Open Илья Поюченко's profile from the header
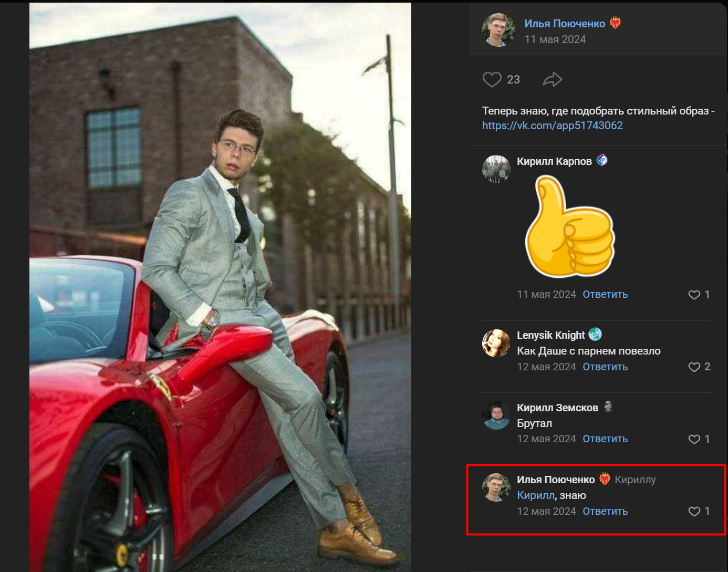The width and height of the screenshot is (728, 572). [x=564, y=24]
